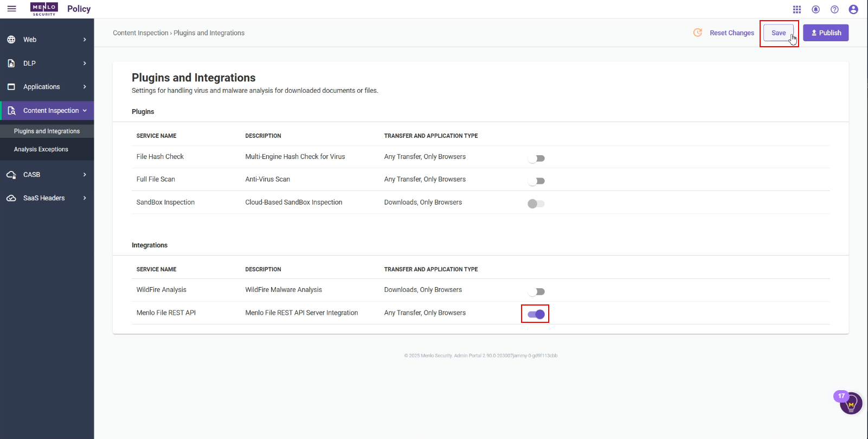
Task: Expand the SaaS Headers menu chevron
Action: (85, 198)
